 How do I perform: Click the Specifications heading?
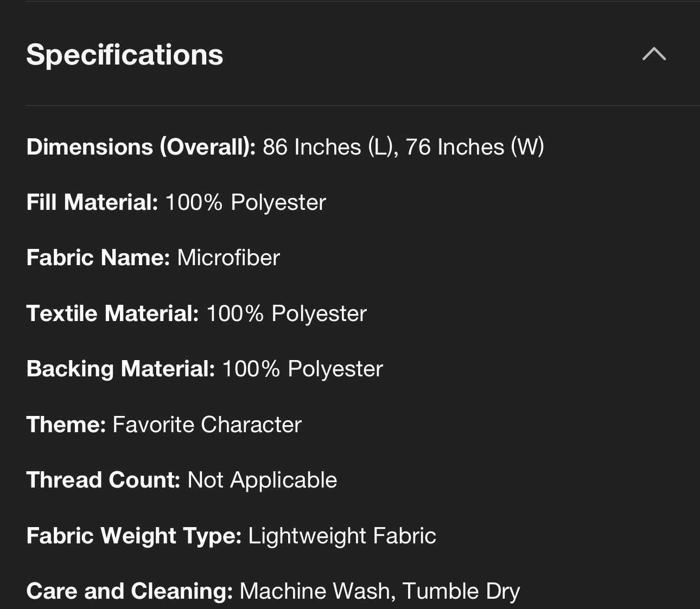click(x=125, y=55)
